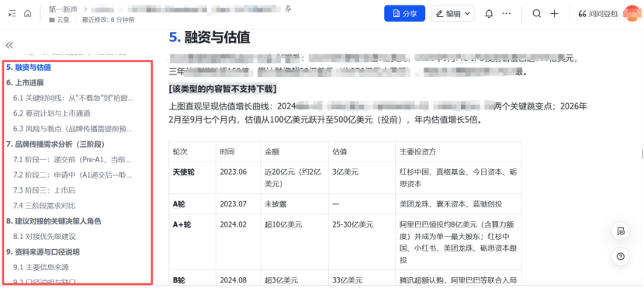Click the 最近修改: 8 分钟前 timestamp
The image size is (644, 288).
pos(108,19)
